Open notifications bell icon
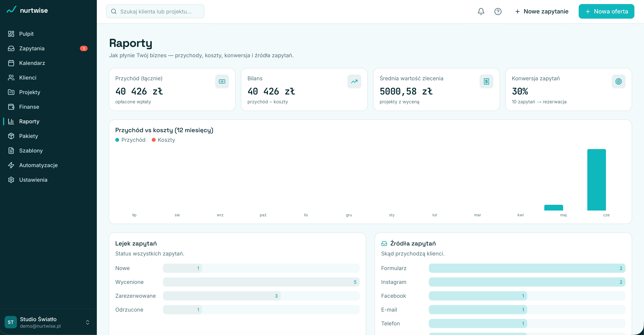The image size is (644, 335). point(481,12)
